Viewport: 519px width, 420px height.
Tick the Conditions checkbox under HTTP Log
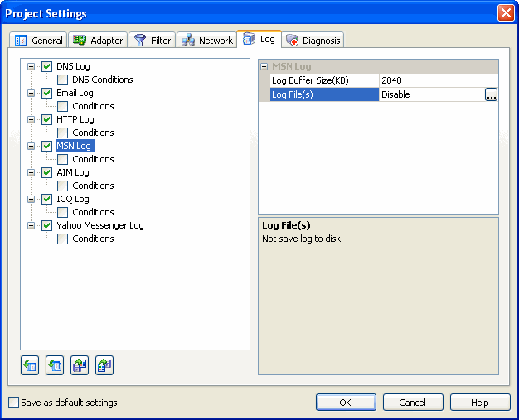[62, 133]
